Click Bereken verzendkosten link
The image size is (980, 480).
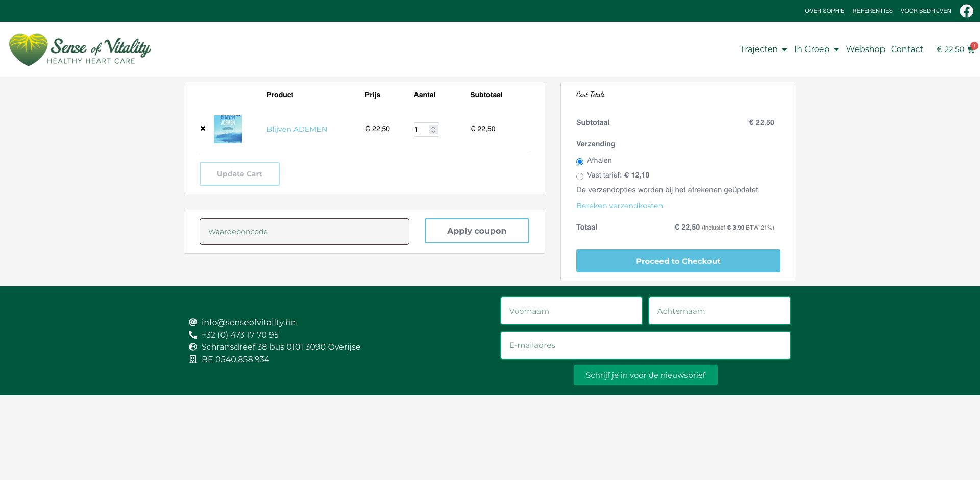pos(619,206)
